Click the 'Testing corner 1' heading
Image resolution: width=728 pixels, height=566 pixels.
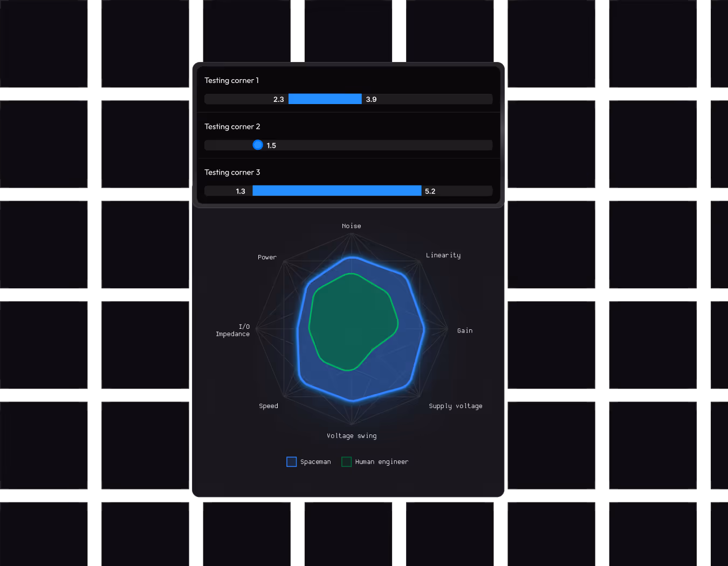231,80
